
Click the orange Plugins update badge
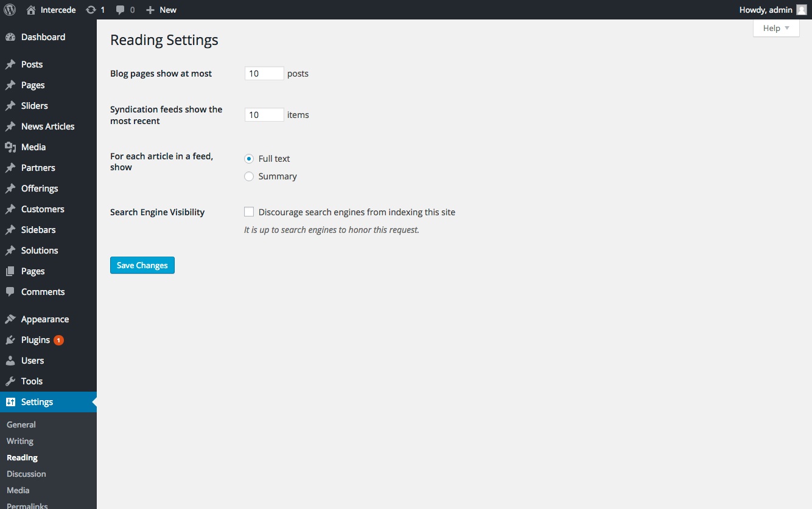(58, 341)
